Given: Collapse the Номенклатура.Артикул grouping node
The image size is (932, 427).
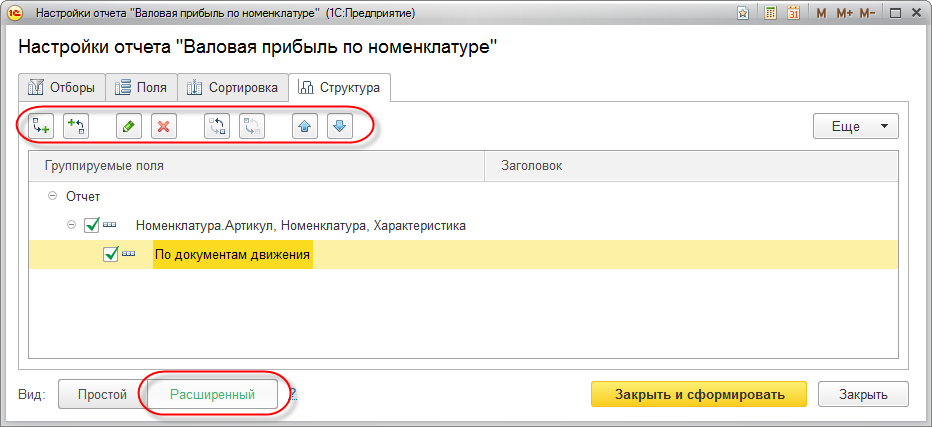Looking at the screenshot, I should point(71,225).
